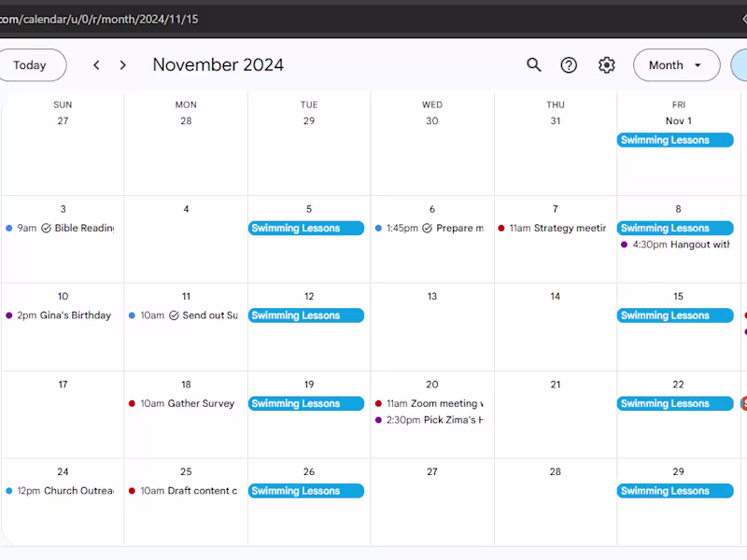Mark the Bible Reading task complete
The image size is (747, 560).
pos(44,227)
